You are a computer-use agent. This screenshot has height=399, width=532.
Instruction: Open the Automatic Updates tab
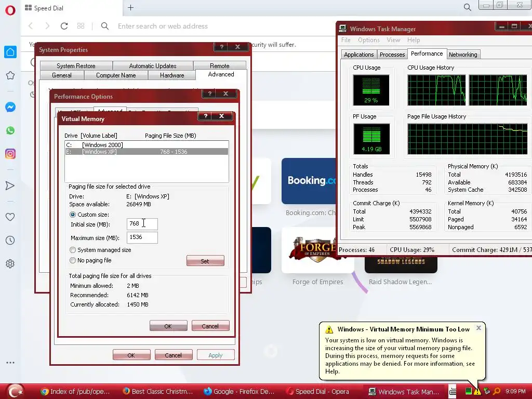pyautogui.click(x=153, y=66)
